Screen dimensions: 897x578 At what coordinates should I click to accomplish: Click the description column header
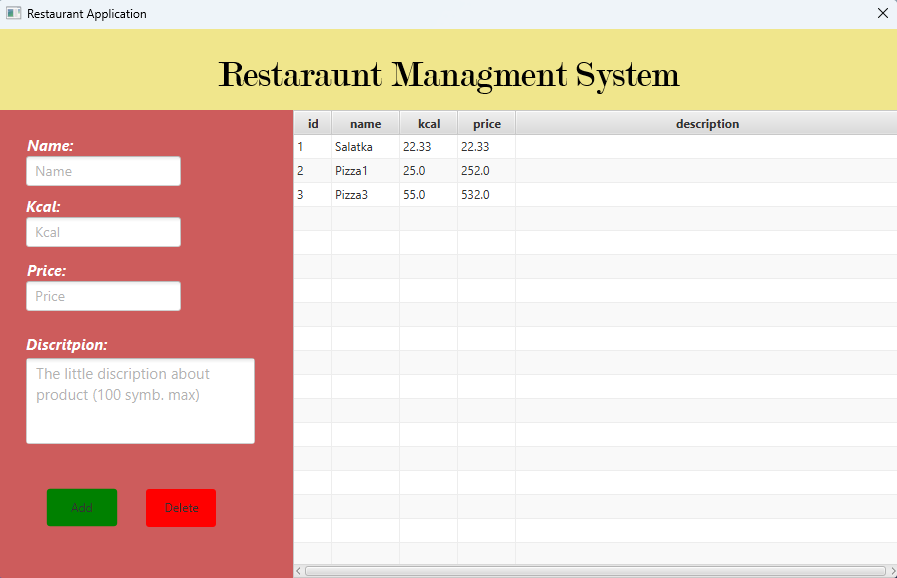pos(707,123)
